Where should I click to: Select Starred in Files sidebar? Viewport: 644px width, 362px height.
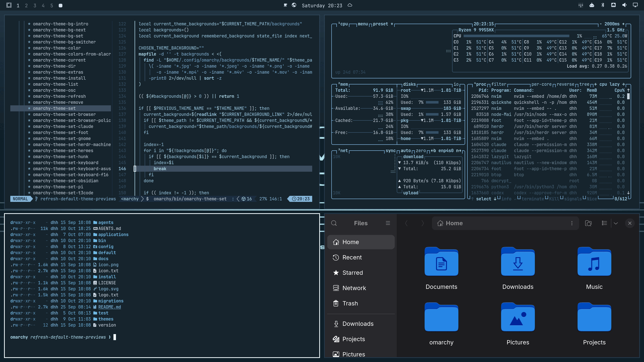[361, 273]
